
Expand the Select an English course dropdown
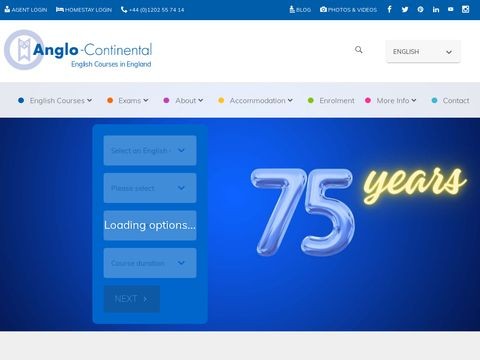(150, 150)
